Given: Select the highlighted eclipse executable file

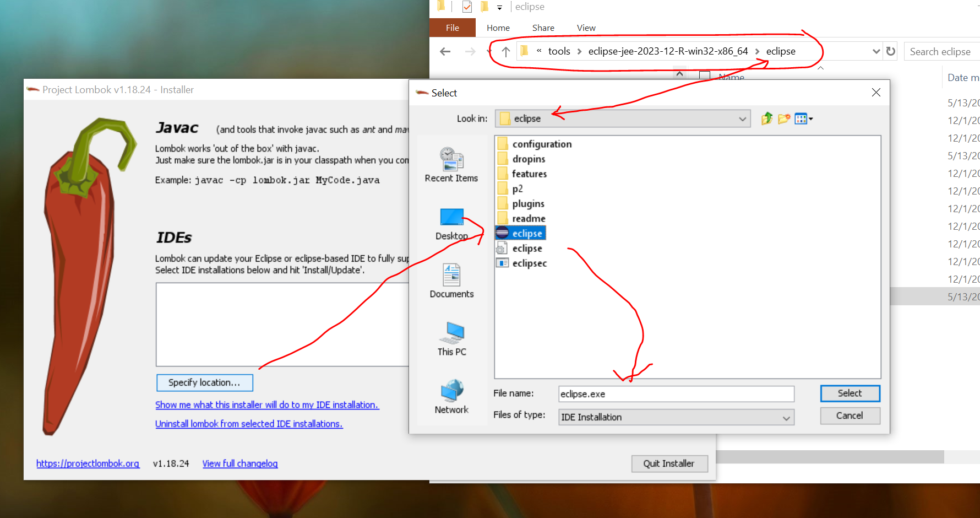Looking at the screenshot, I should pos(520,233).
